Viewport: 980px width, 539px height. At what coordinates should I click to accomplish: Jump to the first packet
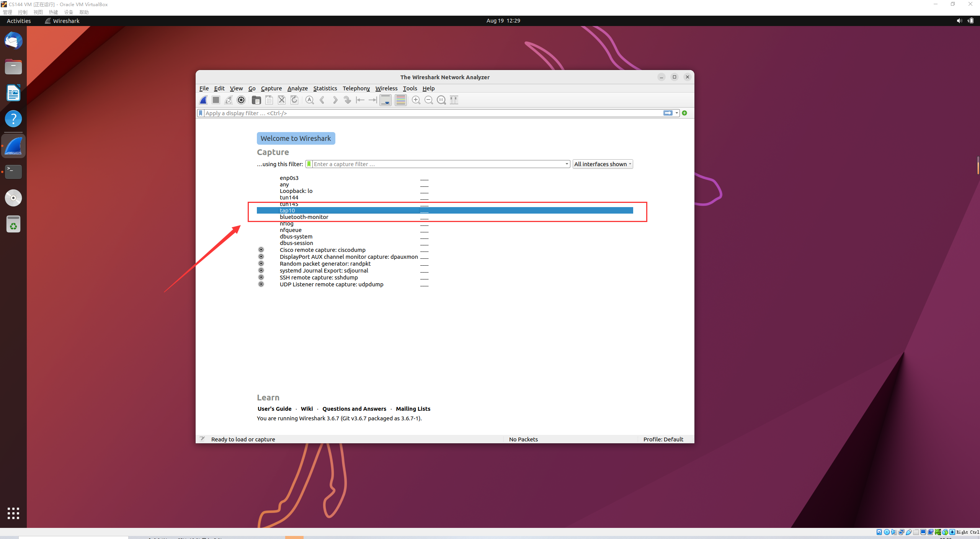(360, 100)
